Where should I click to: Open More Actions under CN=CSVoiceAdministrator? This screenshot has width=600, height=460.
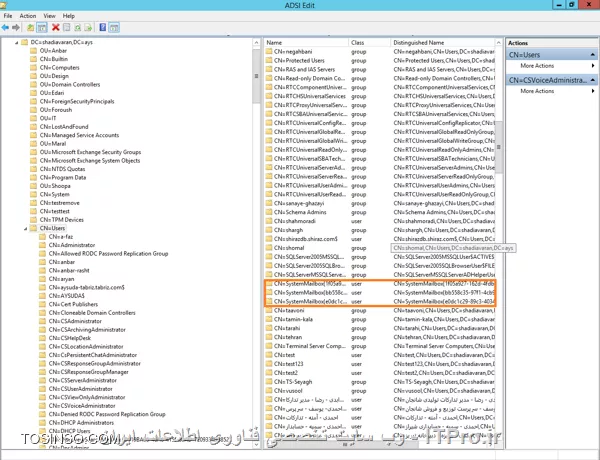pyautogui.click(x=538, y=90)
